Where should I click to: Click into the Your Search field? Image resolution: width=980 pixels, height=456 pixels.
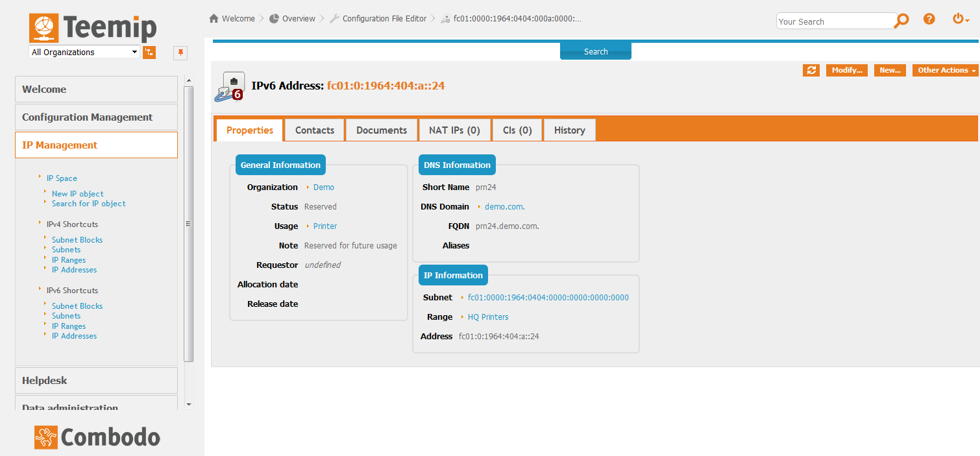point(835,21)
